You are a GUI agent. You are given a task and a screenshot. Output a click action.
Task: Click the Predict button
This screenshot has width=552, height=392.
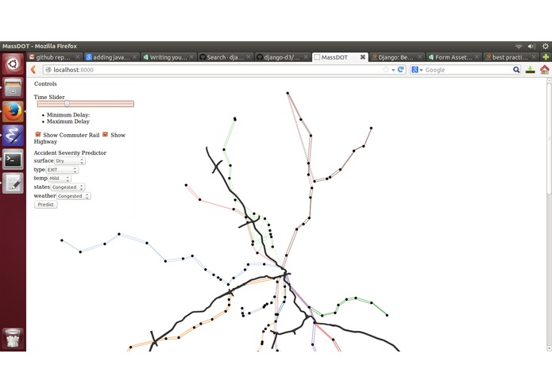[x=46, y=204]
